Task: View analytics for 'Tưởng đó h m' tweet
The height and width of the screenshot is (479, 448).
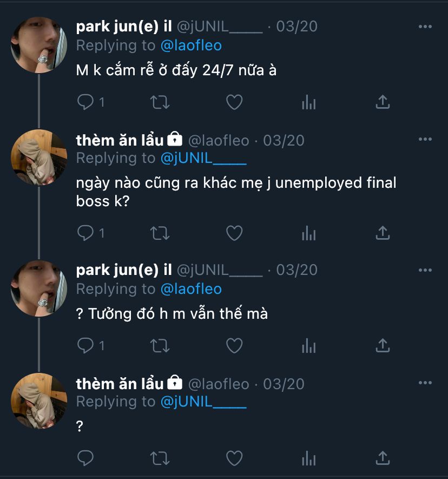Action: click(308, 345)
